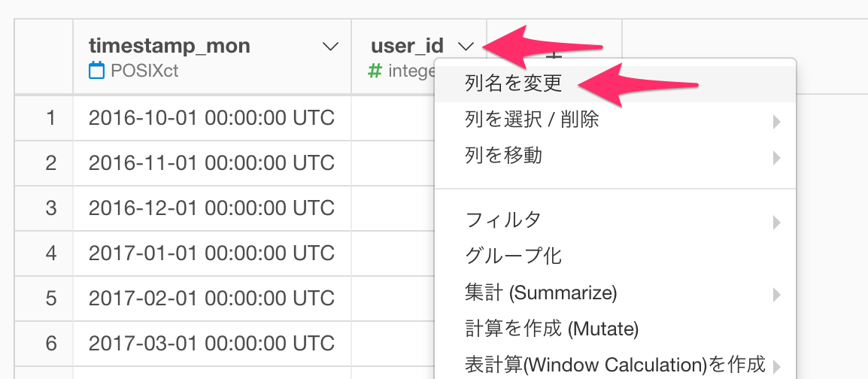Open 表計算(Window Calculation)を作成 submenu
The width and height of the screenshot is (868, 379).
coord(615,365)
